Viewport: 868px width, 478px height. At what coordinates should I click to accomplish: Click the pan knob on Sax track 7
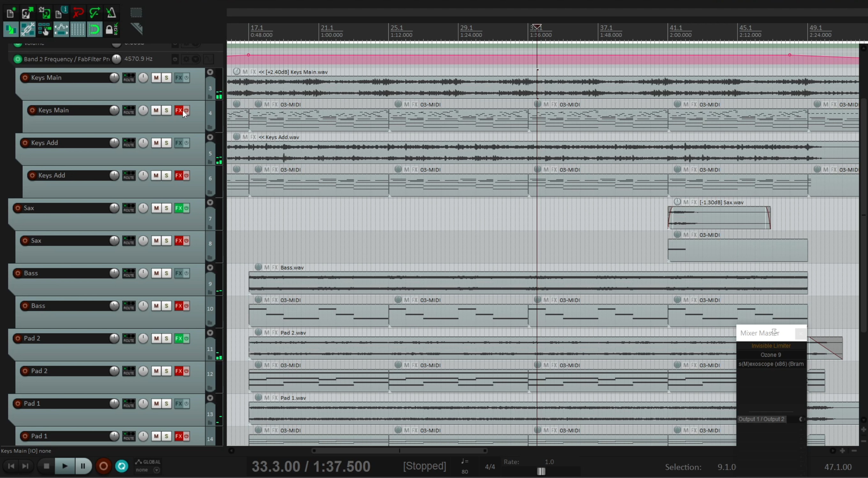tap(143, 208)
